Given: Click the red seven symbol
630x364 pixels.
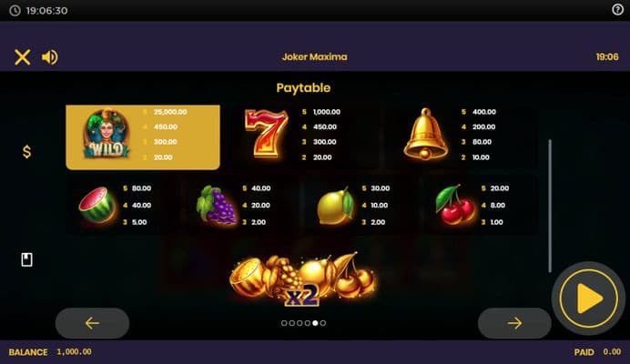Looking at the screenshot, I should point(266,134).
